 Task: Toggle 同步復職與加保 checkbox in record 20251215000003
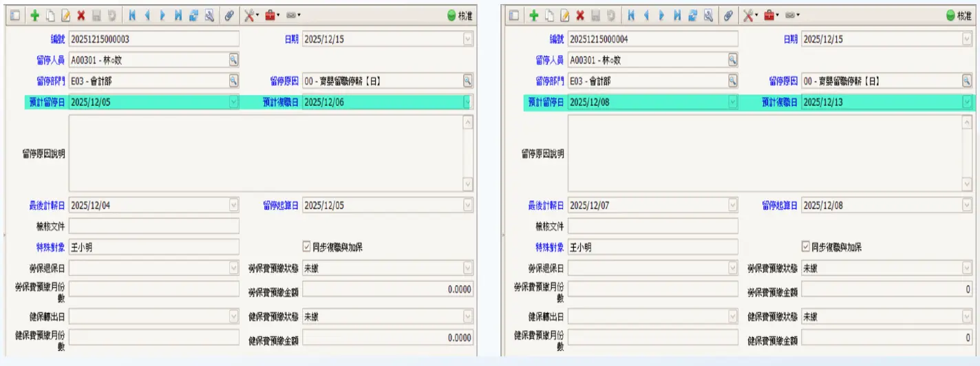[307, 247]
